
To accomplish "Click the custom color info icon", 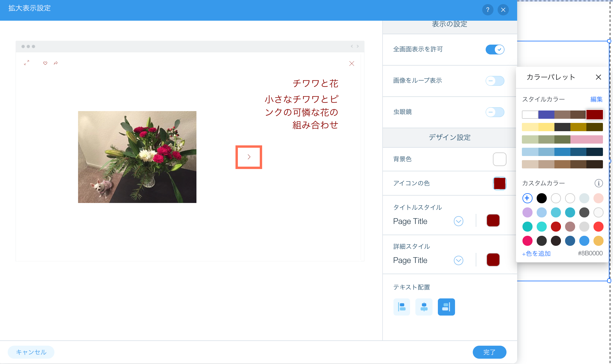I will [x=599, y=183].
